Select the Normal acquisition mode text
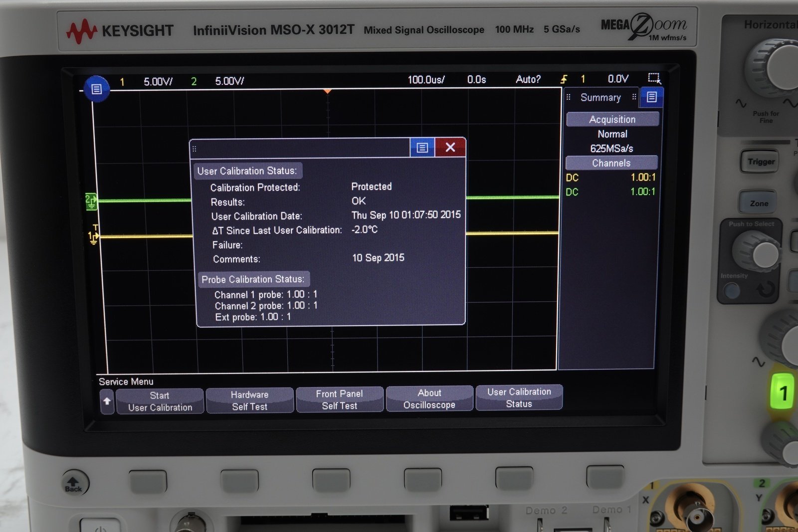Screen dimensions: 798x532 [x=612, y=134]
